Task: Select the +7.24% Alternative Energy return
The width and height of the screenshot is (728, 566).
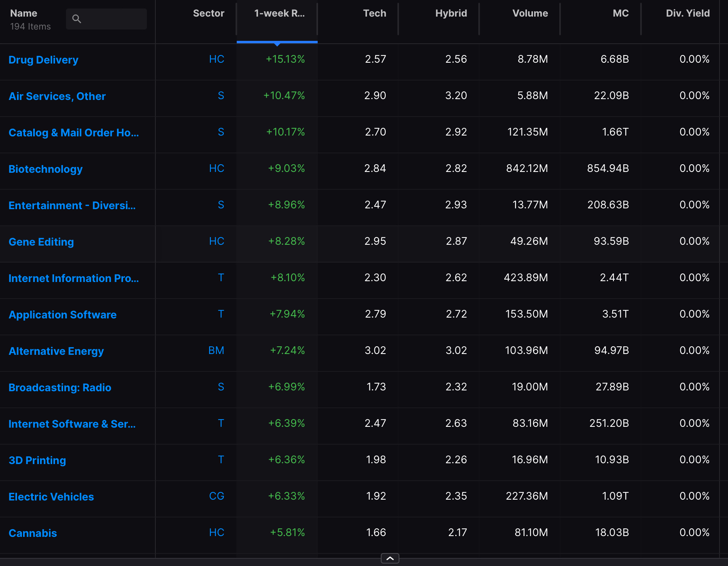Action: (287, 350)
